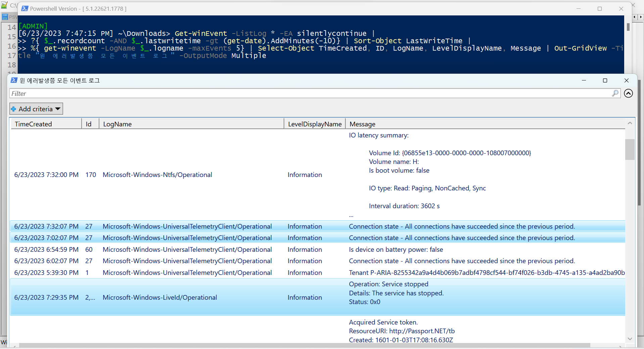Click the PowerShell console vertical scrollbar thumb
This screenshot has width=644, height=349.
(628, 27)
